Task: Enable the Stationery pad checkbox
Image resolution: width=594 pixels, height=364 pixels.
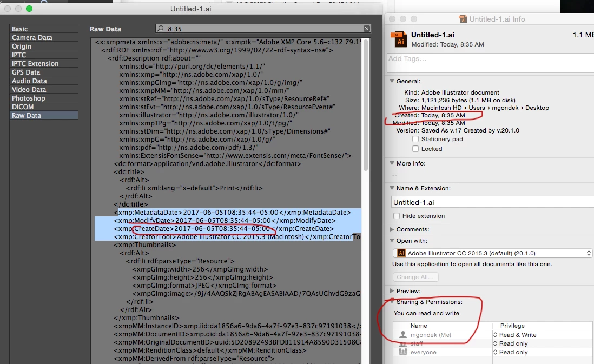Action: click(415, 139)
